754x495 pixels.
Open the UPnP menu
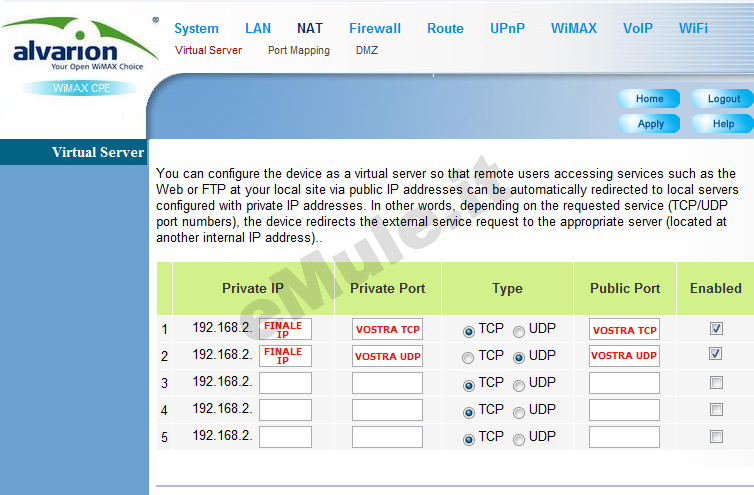point(507,28)
